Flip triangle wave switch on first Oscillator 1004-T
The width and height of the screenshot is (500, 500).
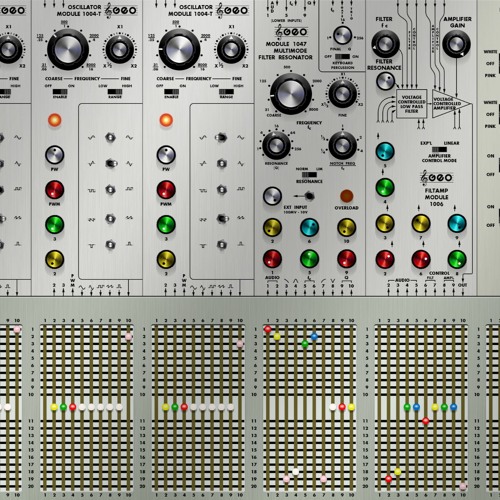click(110, 163)
